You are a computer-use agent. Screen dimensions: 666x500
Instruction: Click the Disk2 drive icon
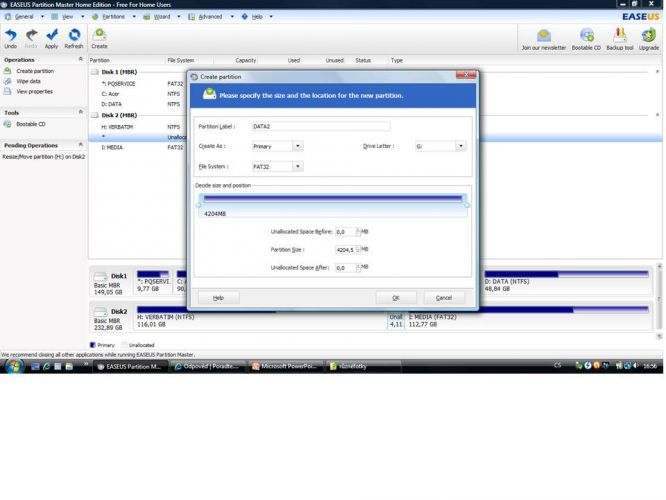(x=101, y=312)
